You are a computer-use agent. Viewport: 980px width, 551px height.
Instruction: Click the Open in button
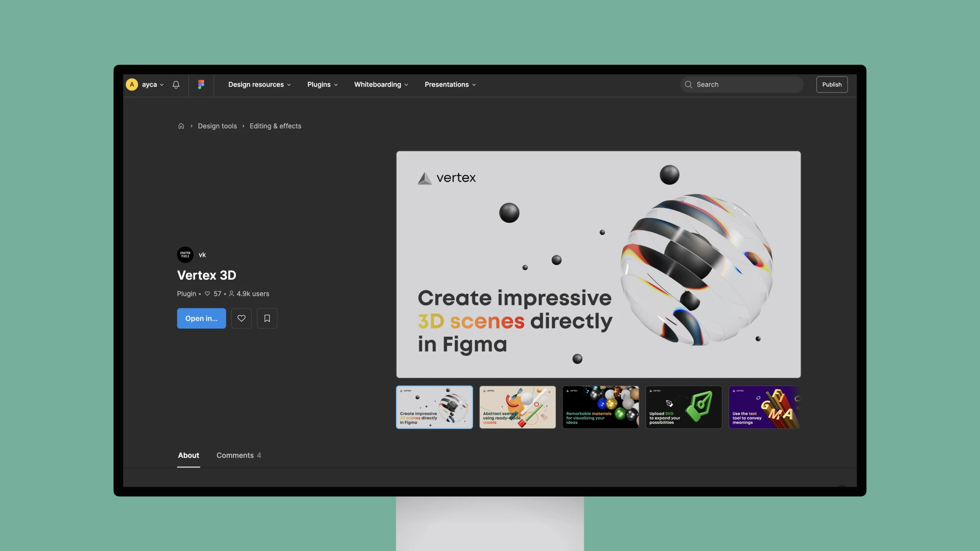coord(201,318)
